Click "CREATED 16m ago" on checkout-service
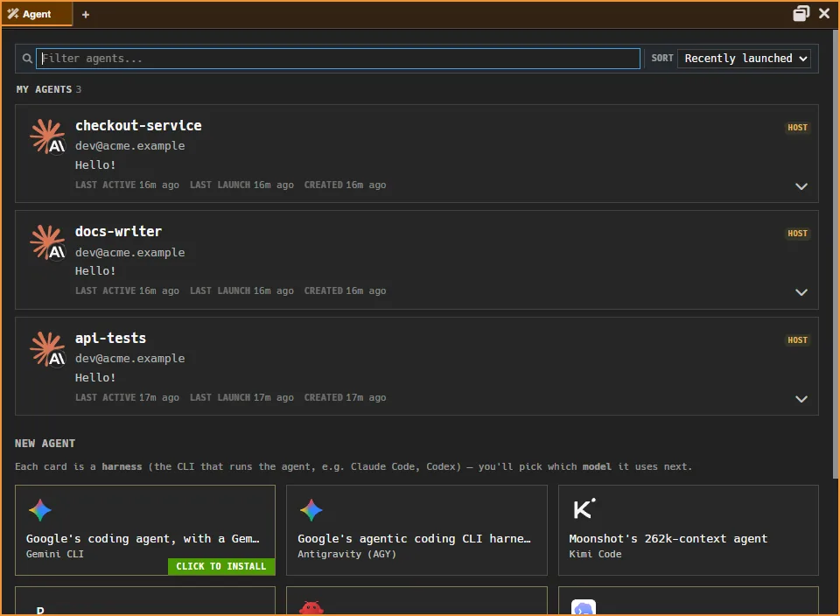 (x=345, y=185)
